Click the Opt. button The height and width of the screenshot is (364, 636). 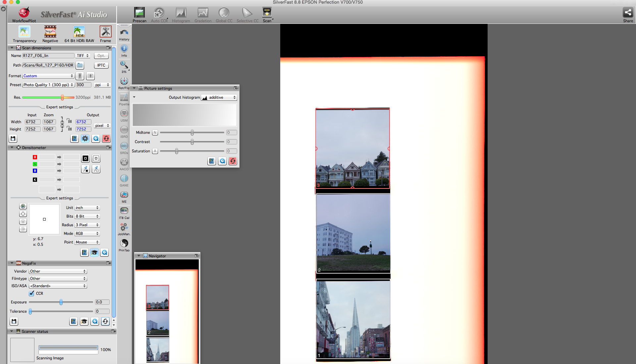101,56
